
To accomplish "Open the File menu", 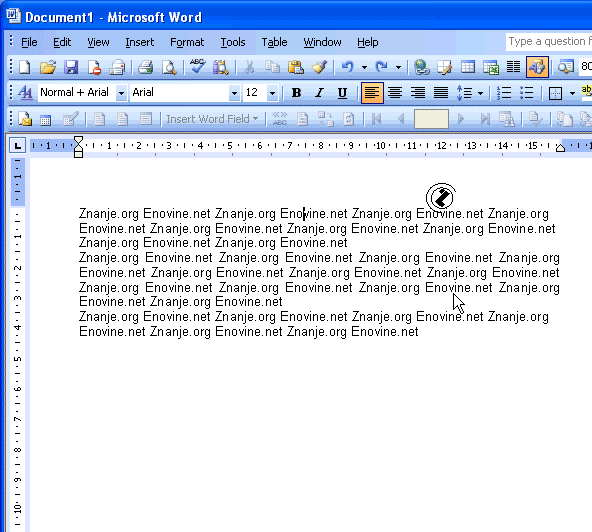I will point(29,42).
